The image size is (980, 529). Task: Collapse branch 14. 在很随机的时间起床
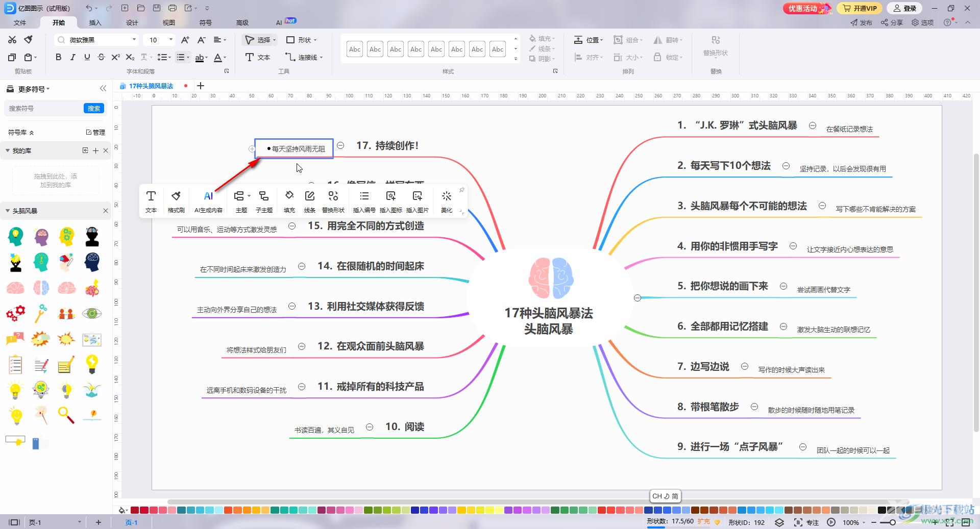click(302, 266)
